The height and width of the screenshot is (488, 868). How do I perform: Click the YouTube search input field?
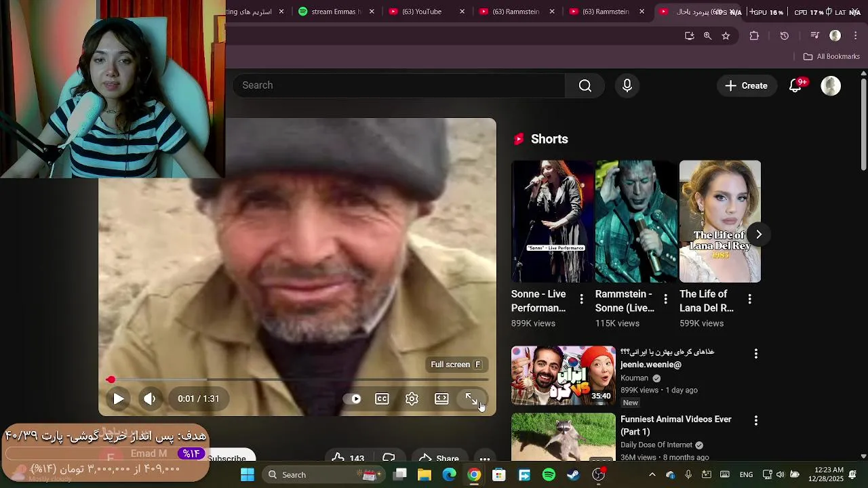coord(400,85)
